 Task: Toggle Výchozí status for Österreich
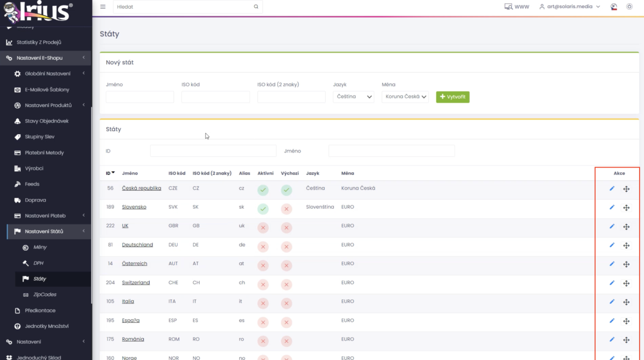pyautogui.click(x=287, y=265)
